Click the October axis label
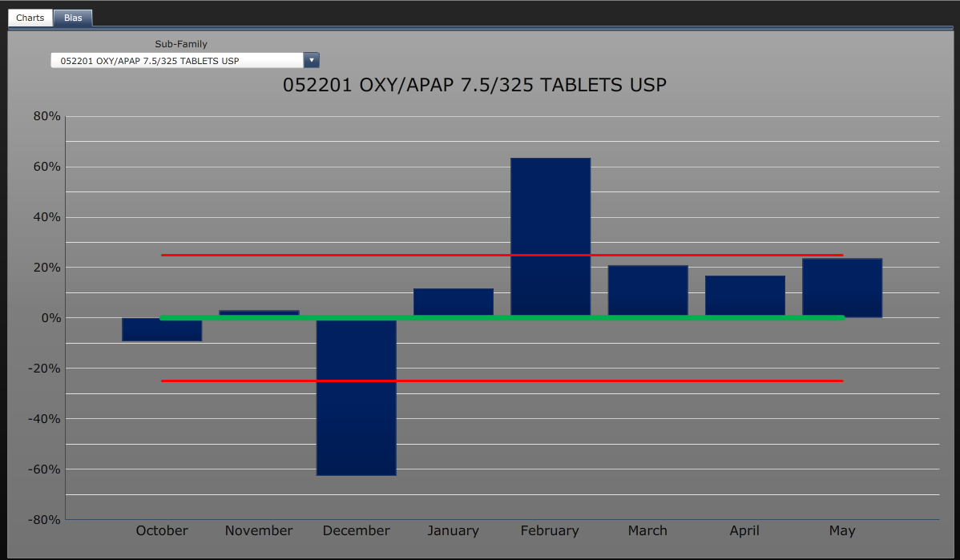The height and width of the screenshot is (560, 960). click(162, 530)
